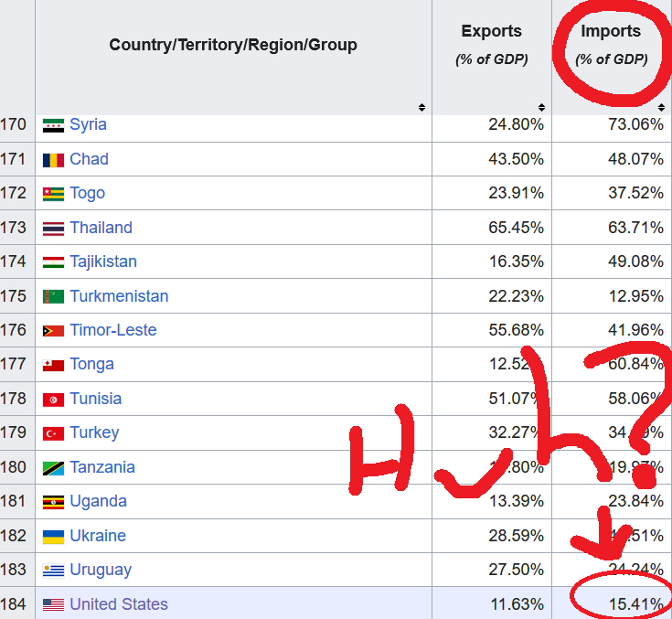Click the Tanzania flag icon

(x=53, y=468)
